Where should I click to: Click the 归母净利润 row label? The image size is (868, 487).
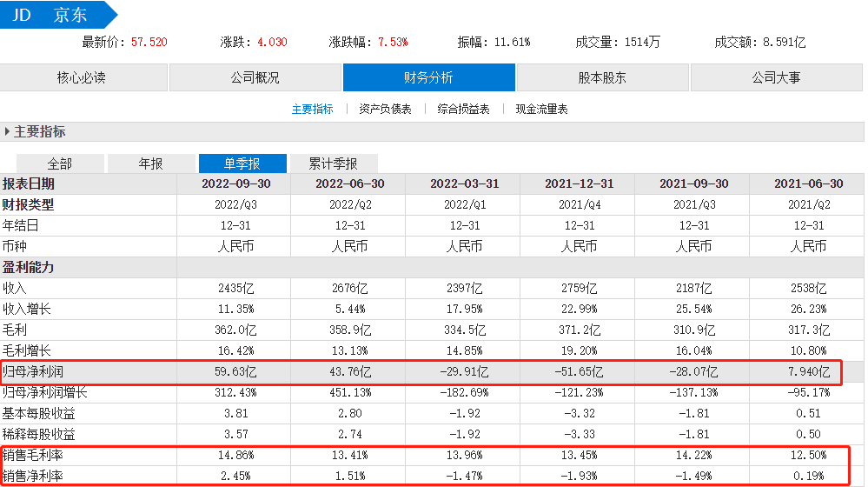33,372
